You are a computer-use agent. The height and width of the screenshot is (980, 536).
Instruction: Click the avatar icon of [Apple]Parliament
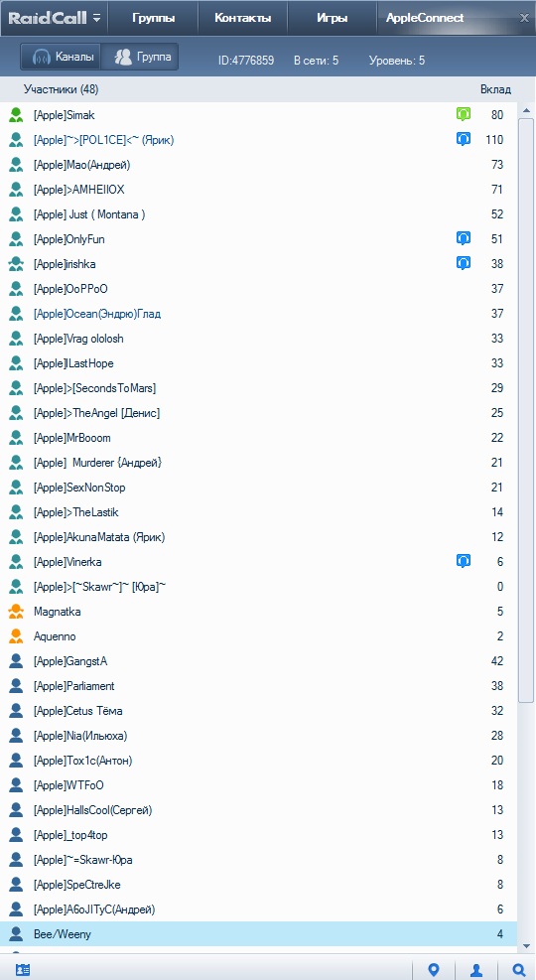tap(16, 686)
